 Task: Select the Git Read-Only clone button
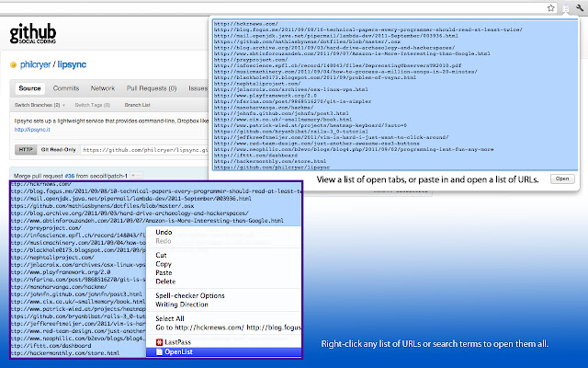pos(59,149)
